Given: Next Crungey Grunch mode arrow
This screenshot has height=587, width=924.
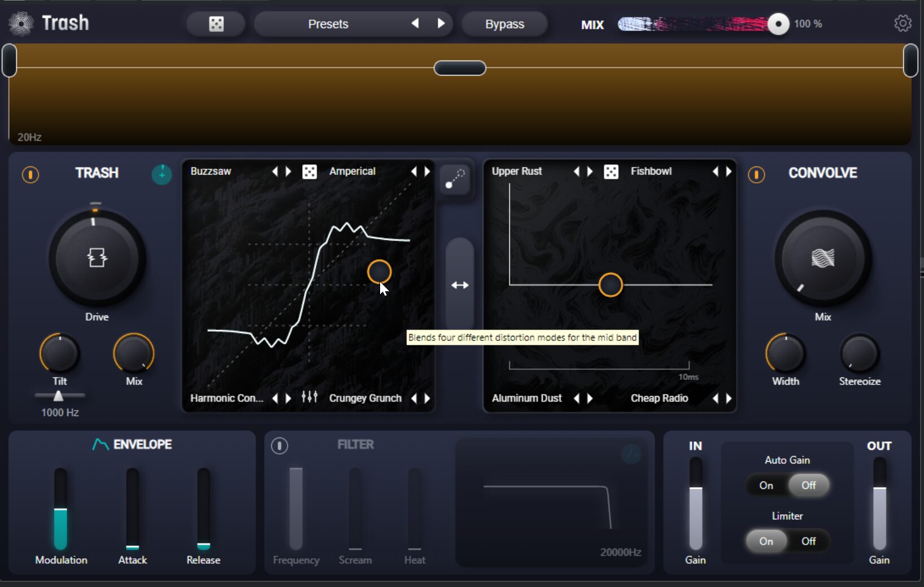Looking at the screenshot, I should tap(428, 398).
